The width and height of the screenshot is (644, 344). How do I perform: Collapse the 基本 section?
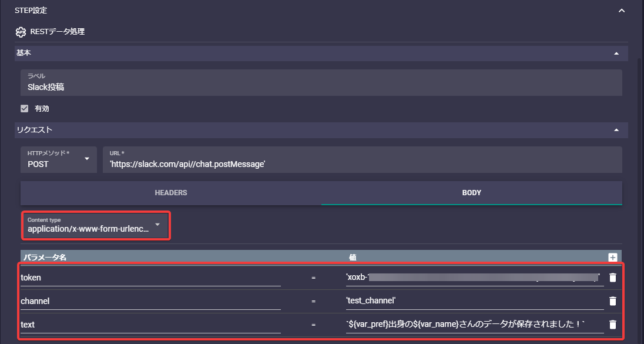tap(616, 53)
